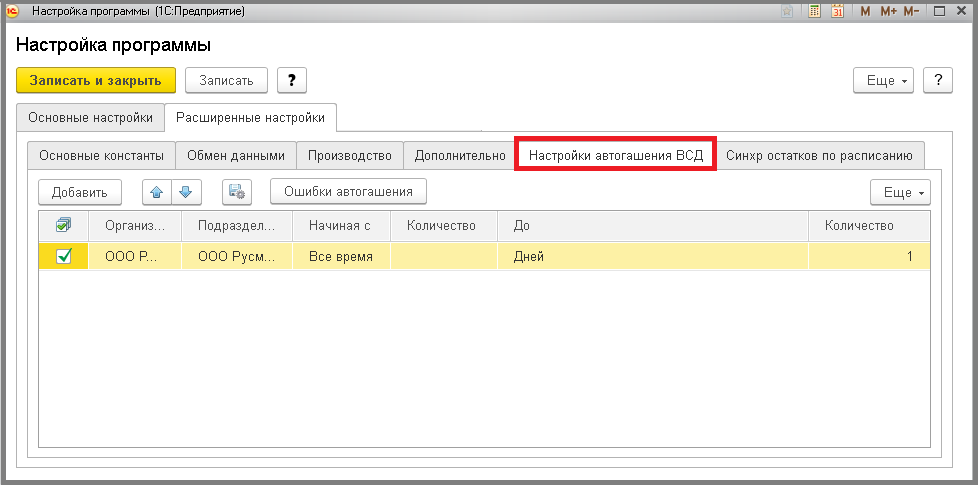This screenshot has width=978, height=485.
Task: Click the M memory button
Action: click(864, 11)
